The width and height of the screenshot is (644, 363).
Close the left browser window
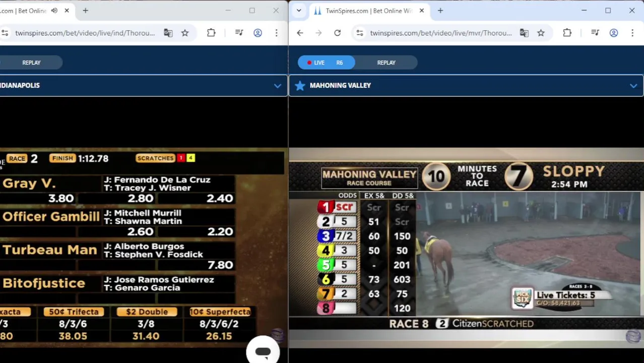[276, 11]
